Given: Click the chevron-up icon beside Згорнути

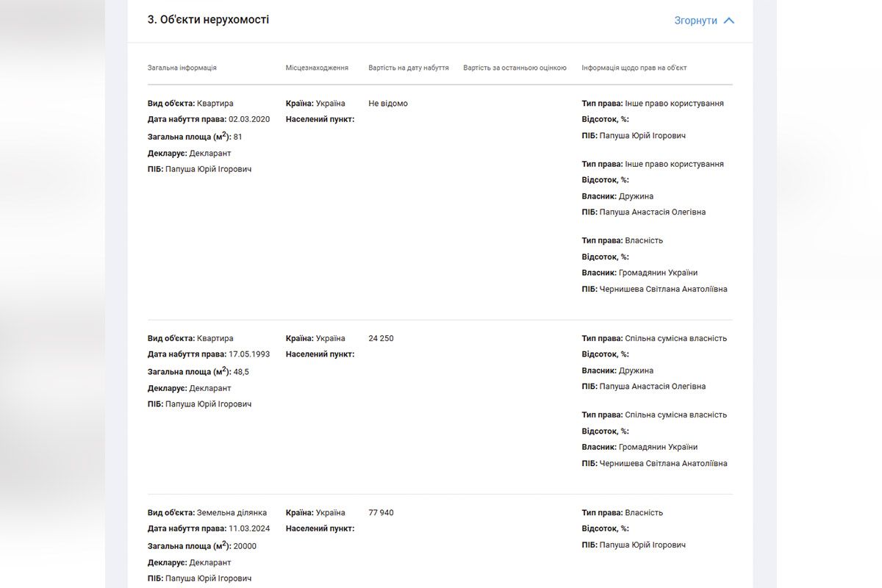Looking at the screenshot, I should click(x=729, y=21).
